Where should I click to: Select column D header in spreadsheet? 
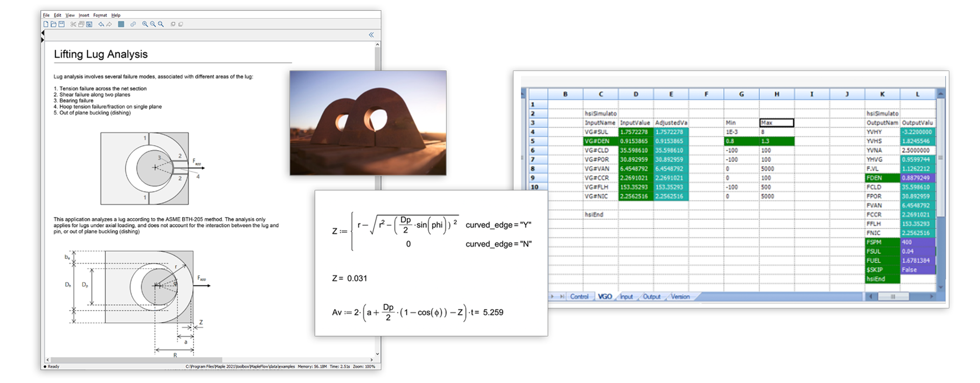pyautogui.click(x=635, y=94)
